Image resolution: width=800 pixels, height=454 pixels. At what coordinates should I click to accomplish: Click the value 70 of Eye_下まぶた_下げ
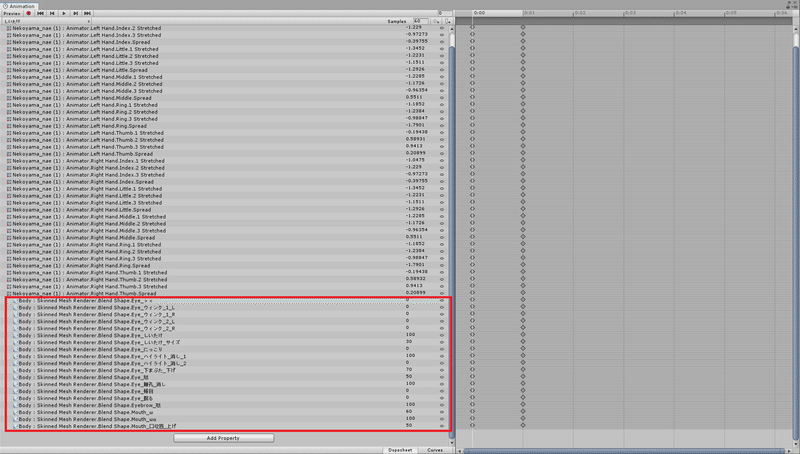click(409, 369)
